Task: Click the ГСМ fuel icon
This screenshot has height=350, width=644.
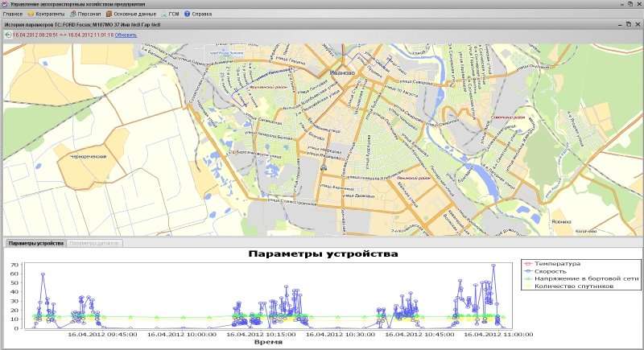Action: tap(164, 14)
